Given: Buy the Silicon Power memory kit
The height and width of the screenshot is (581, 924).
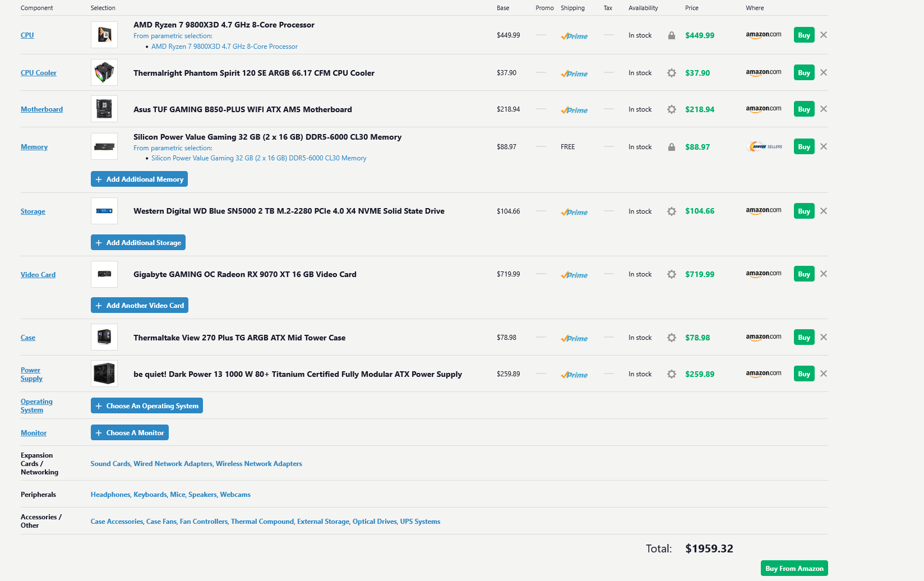Looking at the screenshot, I should (804, 146).
